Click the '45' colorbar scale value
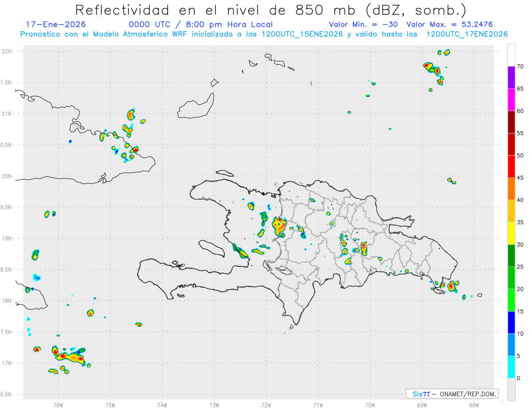The height and width of the screenshot is (411, 532). 520,178
